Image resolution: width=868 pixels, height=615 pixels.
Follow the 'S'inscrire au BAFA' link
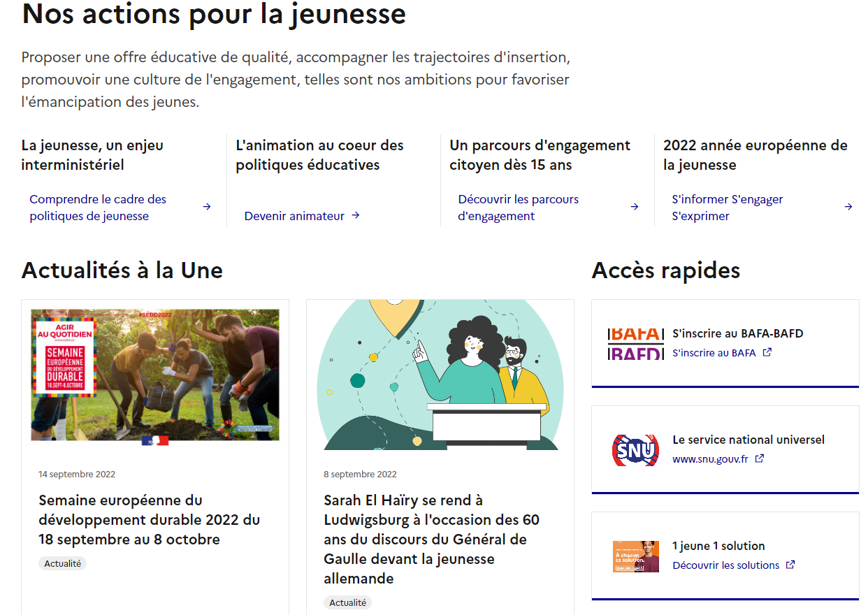coord(714,353)
